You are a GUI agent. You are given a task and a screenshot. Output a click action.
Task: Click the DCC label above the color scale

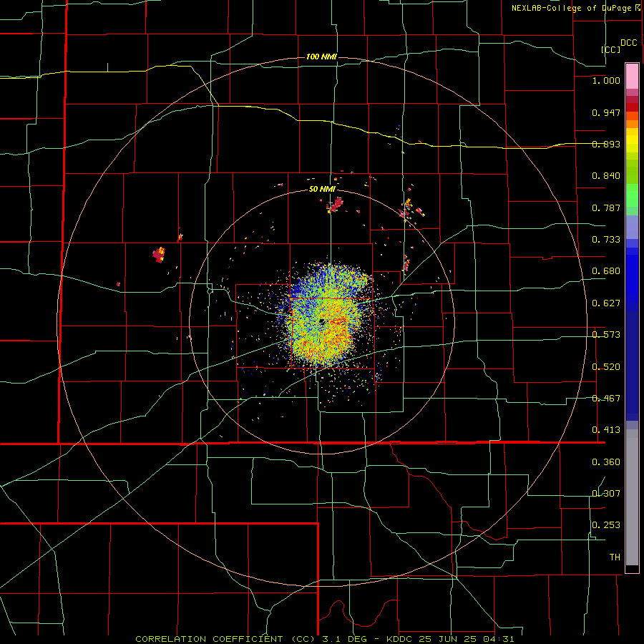pyautogui.click(x=628, y=43)
